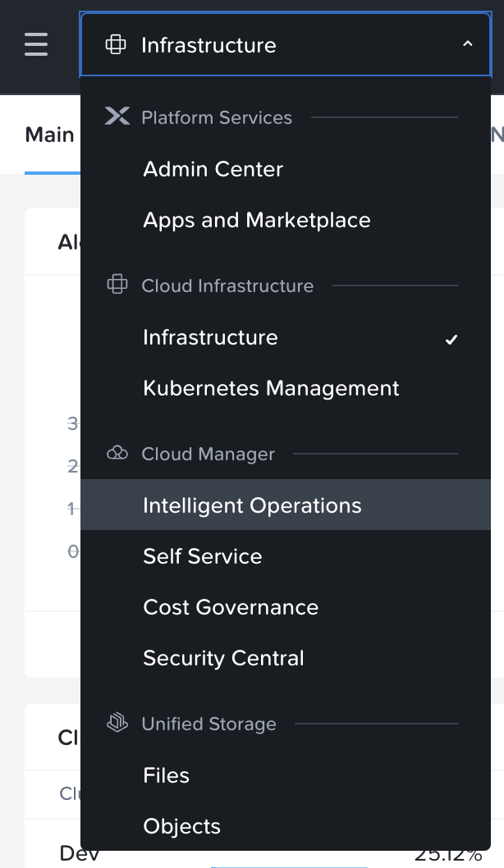Launch Security Central
504x868 pixels.
[x=223, y=658]
